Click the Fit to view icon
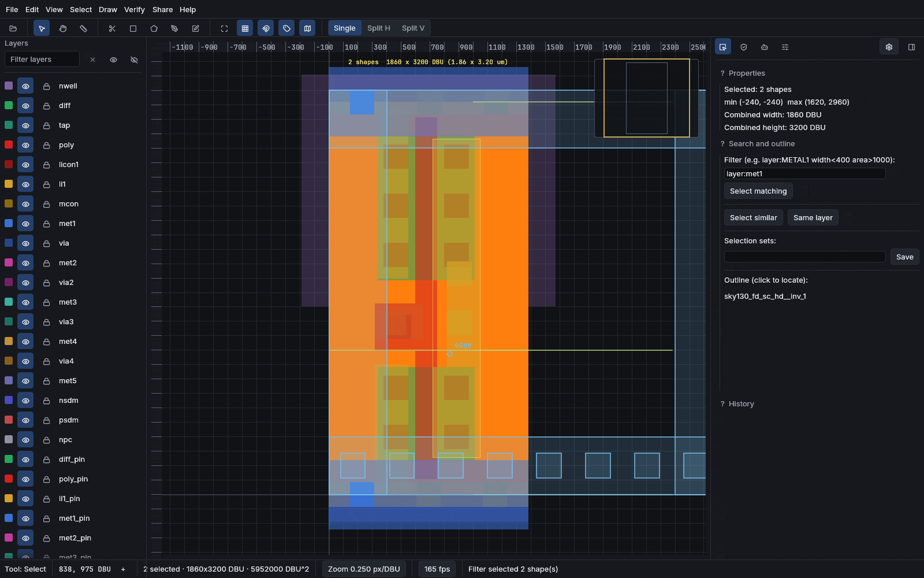This screenshot has height=578, width=924. pos(225,28)
